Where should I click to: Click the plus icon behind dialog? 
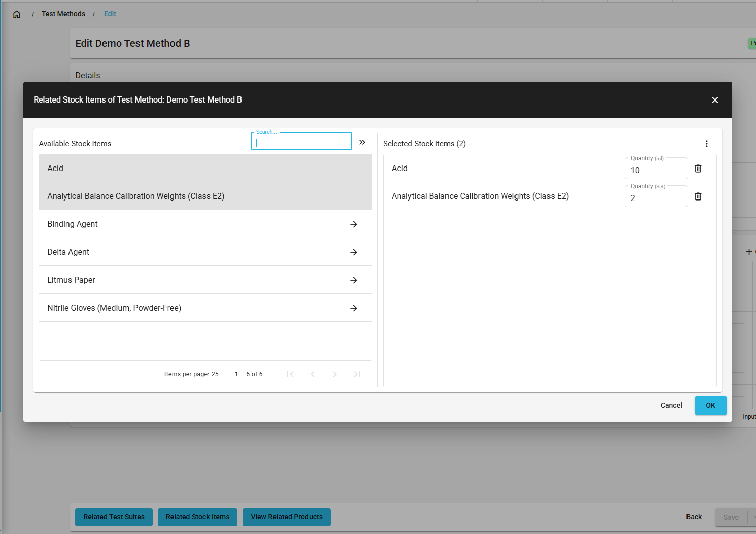point(749,252)
